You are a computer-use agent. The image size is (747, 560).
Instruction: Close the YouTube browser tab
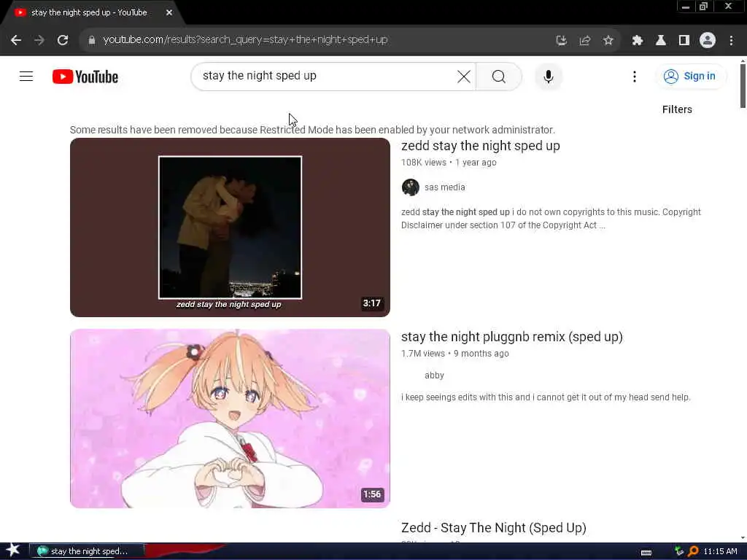pos(169,12)
